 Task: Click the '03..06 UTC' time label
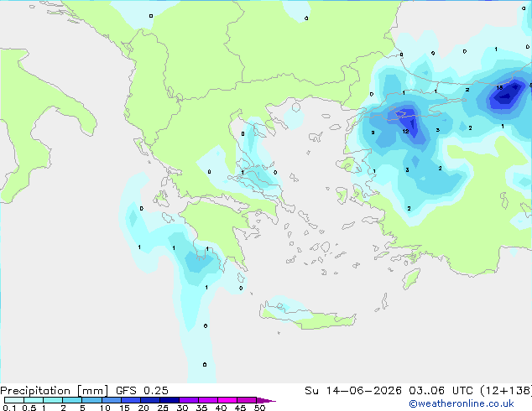441,391
